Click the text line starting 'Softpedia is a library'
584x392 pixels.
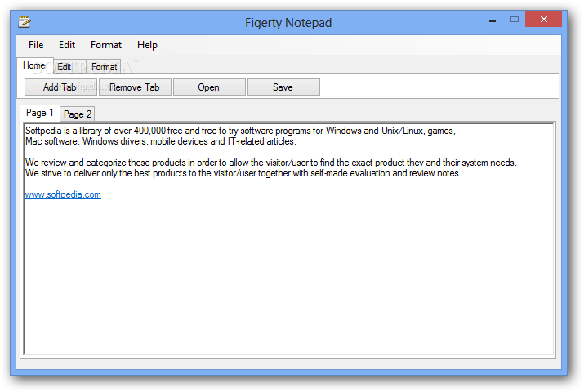coord(240,131)
